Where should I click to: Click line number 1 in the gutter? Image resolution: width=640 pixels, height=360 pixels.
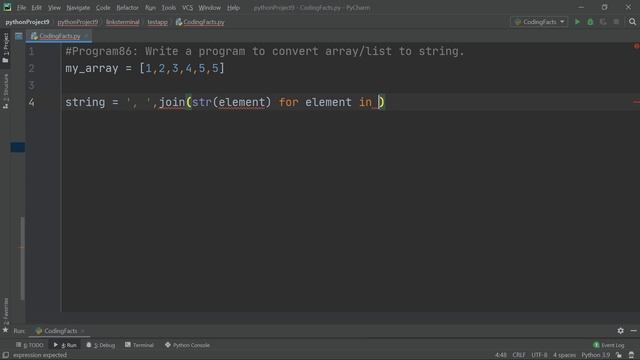[x=31, y=51]
